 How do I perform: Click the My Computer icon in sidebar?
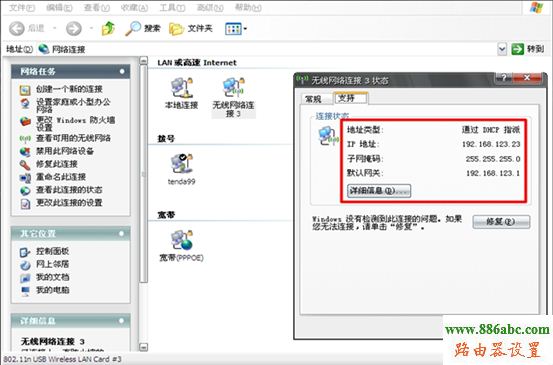(25, 291)
